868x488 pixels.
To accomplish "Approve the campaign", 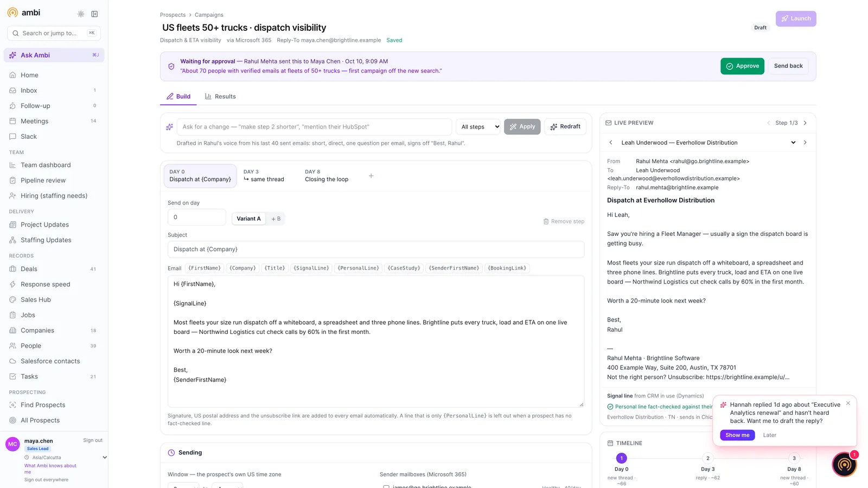I will coord(742,66).
